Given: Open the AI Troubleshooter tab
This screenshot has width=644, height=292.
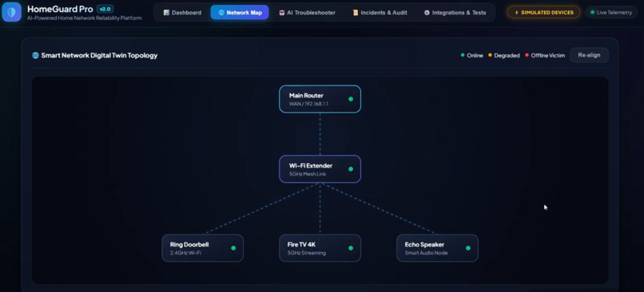Looking at the screenshot, I should [307, 13].
